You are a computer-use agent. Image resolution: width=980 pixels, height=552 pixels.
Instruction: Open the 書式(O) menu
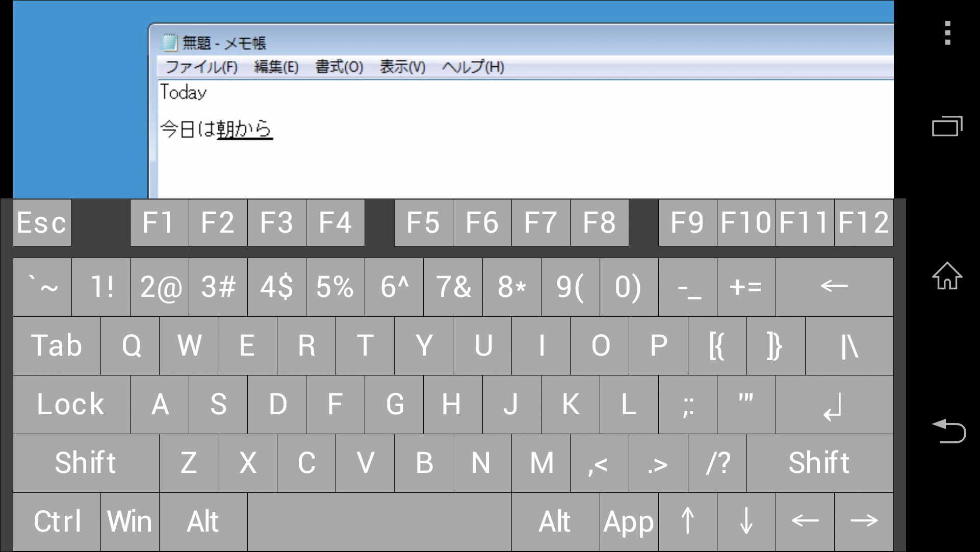339,67
